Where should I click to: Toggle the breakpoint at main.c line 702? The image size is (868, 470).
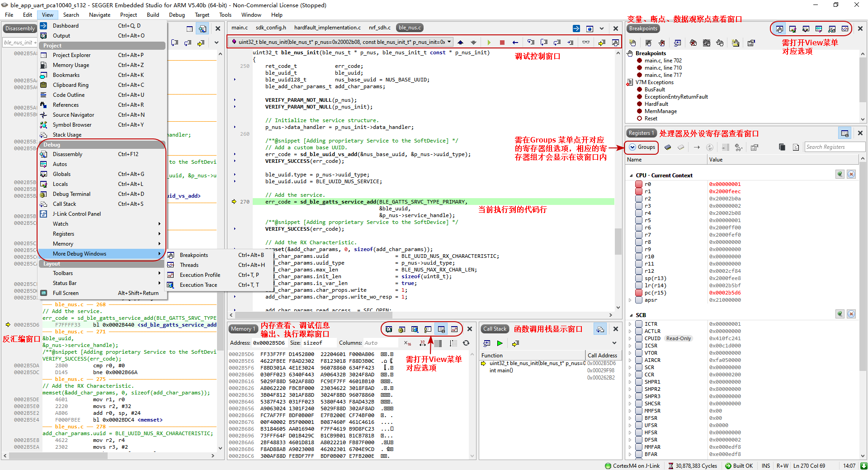639,60
